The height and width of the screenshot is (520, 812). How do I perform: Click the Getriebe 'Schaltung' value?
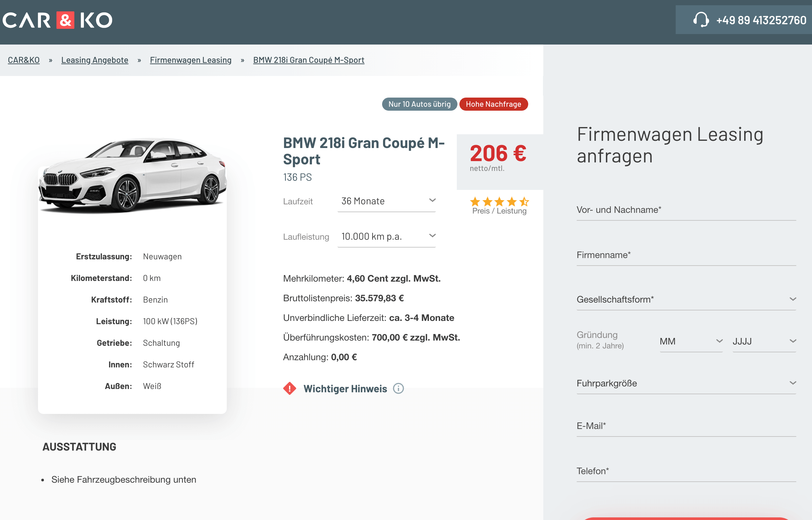[161, 343]
